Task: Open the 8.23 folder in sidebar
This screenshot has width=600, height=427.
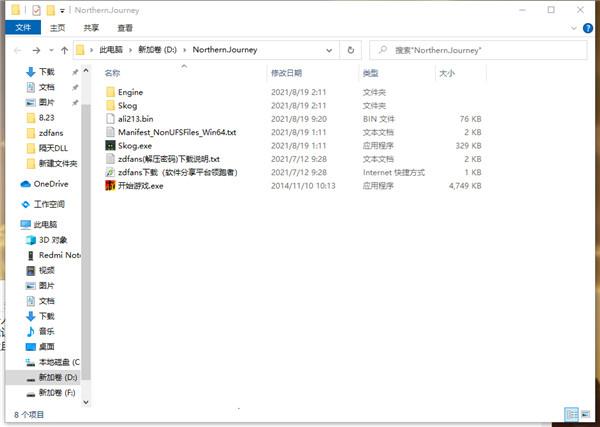Action: coord(46,118)
